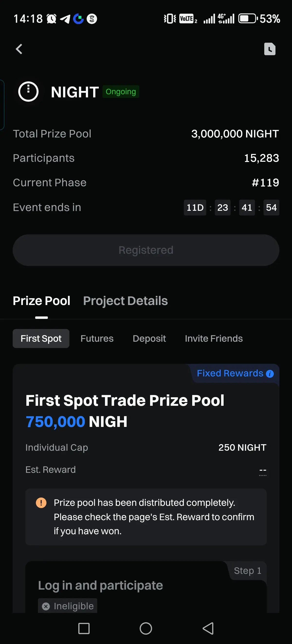Screen dimensions: 292x644
Task: Tap the Ongoing status badge
Action: 121,92
